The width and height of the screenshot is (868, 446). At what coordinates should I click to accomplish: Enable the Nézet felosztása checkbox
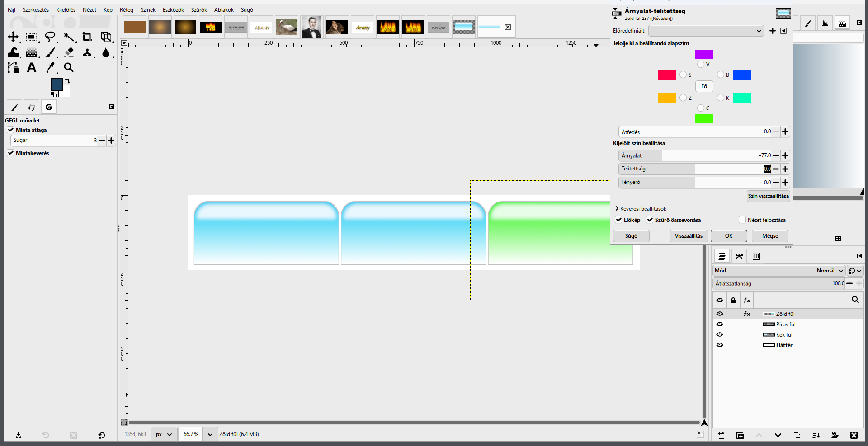[742, 220]
